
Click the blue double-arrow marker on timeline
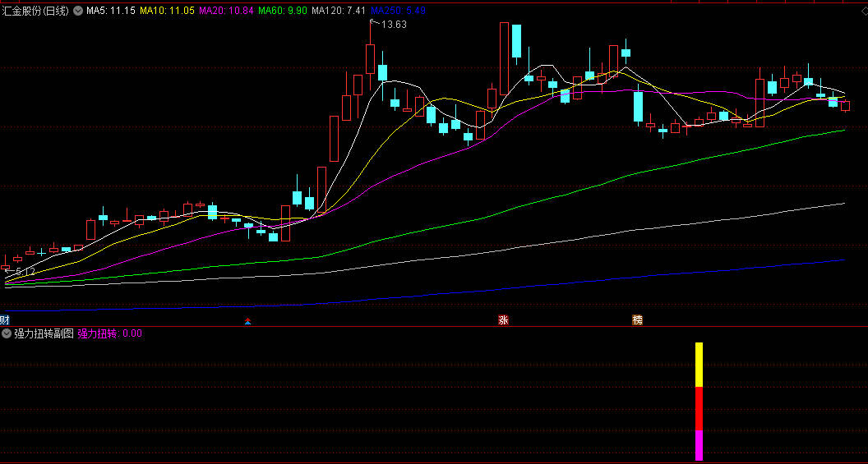[247, 321]
